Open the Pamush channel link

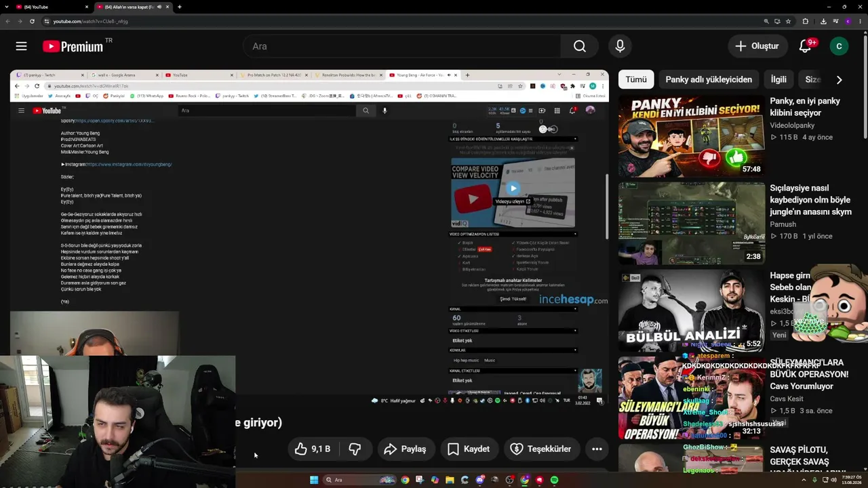pyautogui.click(x=783, y=224)
